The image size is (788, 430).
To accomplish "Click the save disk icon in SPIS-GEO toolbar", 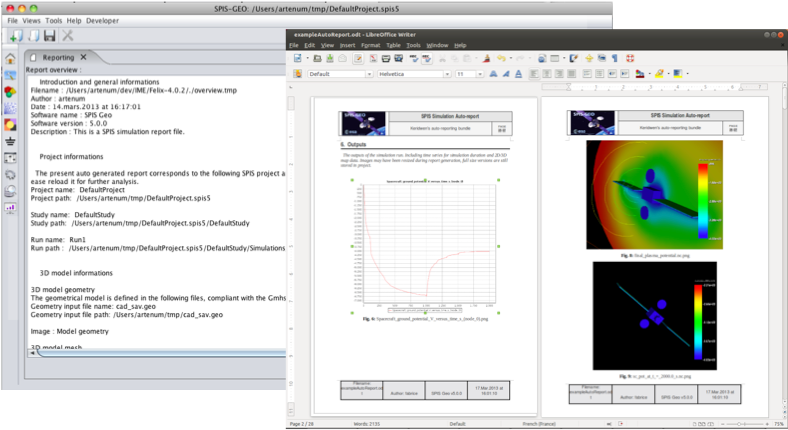I will pyautogui.click(x=51, y=36).
